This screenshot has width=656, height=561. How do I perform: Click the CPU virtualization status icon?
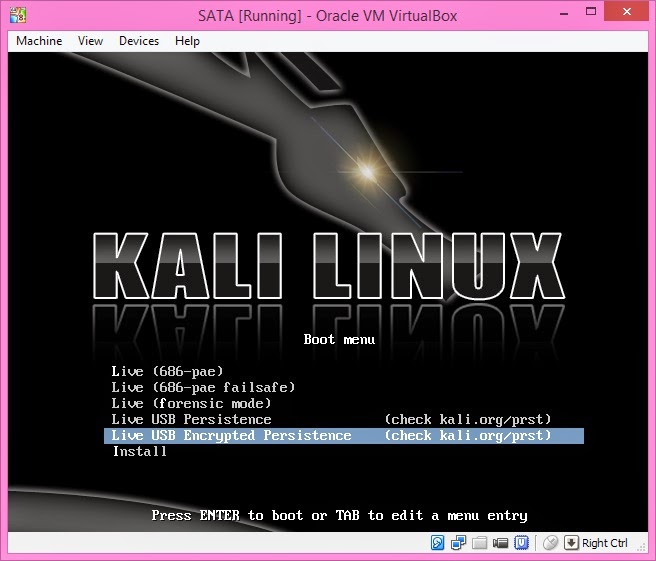[521, 543]
